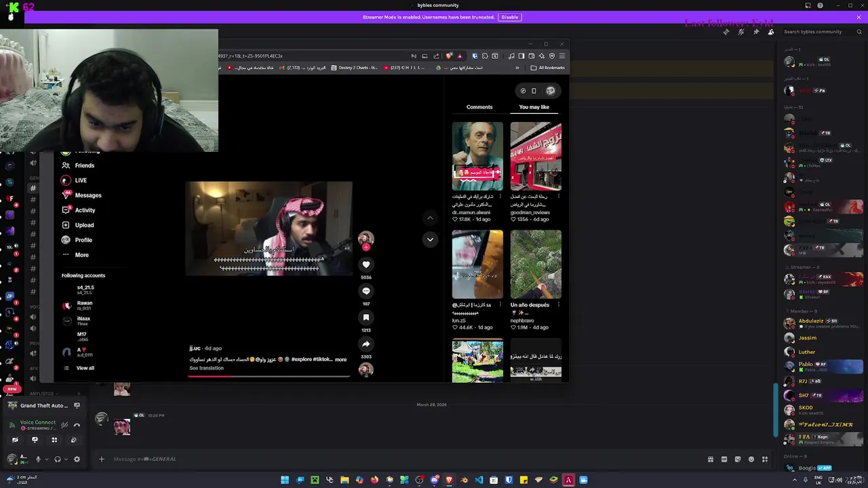Open the Discord threads icon
The image size is (868, 488).
coord(726,32)
